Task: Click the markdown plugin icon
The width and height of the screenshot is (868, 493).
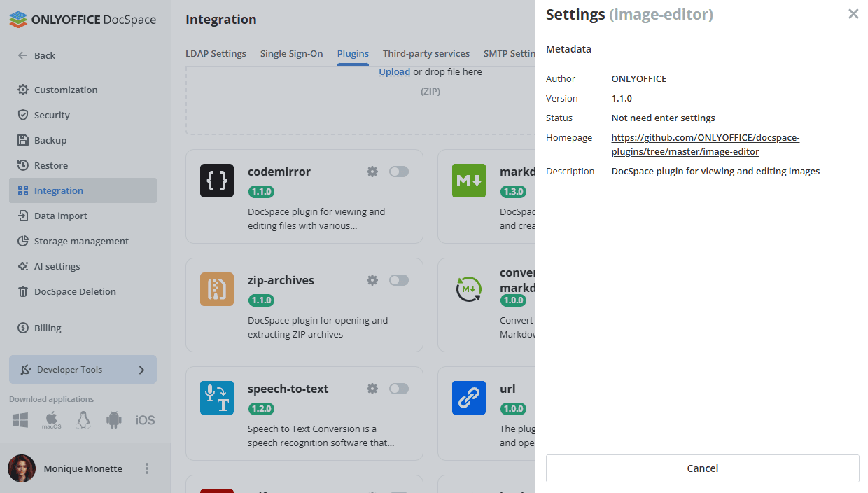Action: click(469, 181)
